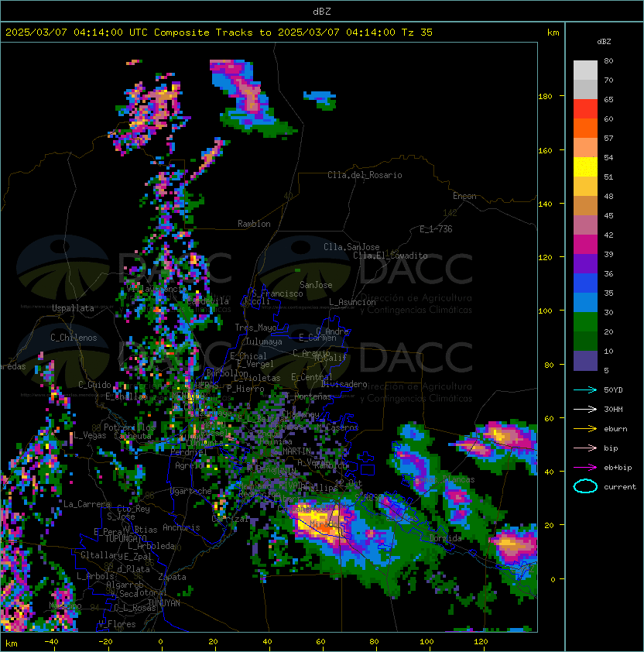
Task: Click the 'Tres_Mayo' map label
Action: (x=255, y=328)
